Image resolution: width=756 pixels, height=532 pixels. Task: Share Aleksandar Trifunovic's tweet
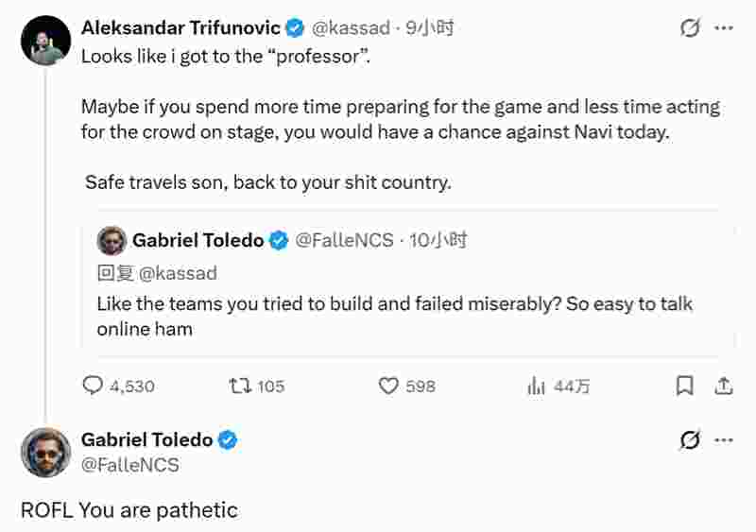[724, 386]
